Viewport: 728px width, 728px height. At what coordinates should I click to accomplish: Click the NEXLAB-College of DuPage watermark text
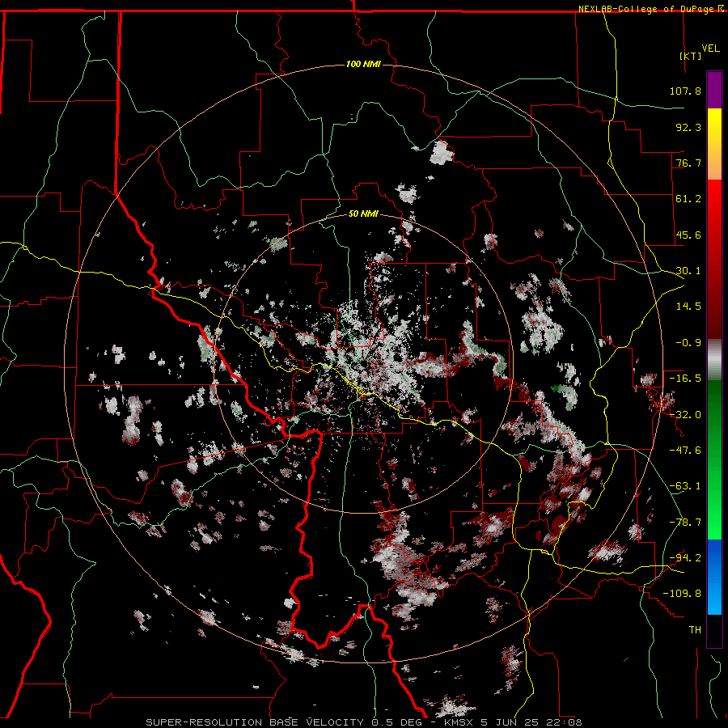648,9
